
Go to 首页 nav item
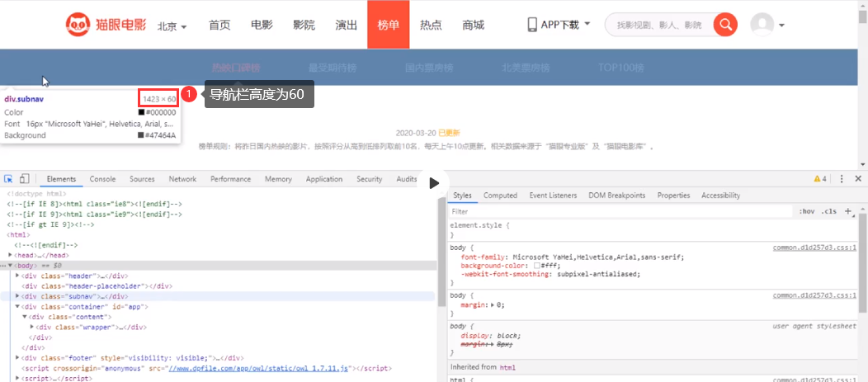219,25
